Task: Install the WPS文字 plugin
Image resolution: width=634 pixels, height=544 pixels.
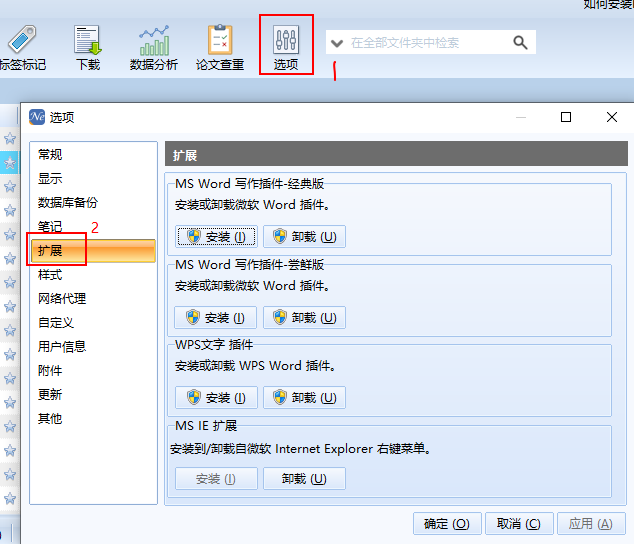Action: (216, 398)
